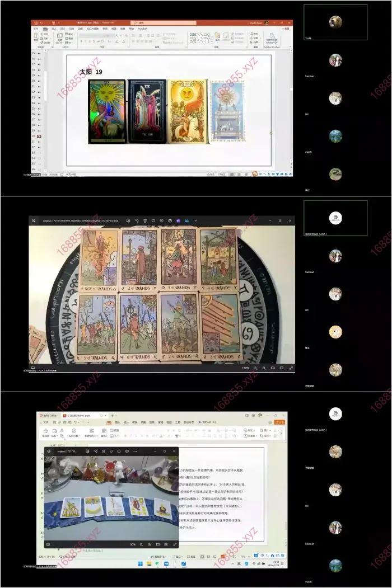The height and width of the screenshot is (588, 392).
Task: Favorite the 50% zoomed photo with heart
Action: click(x=111, y=451)
